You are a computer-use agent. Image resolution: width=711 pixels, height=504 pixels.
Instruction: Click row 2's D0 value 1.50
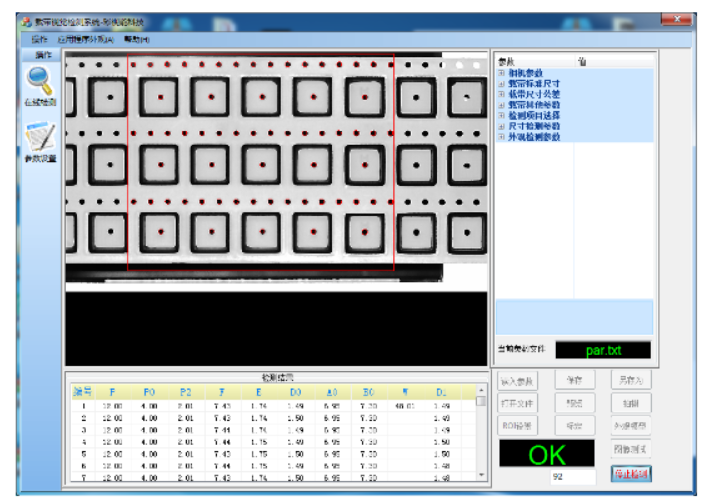tap(295, 418)
